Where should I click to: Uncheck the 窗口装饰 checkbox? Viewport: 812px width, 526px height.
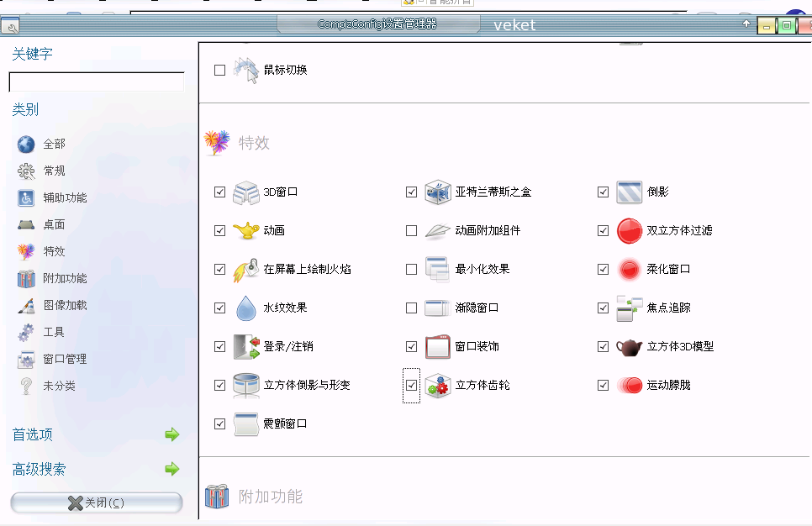[411, 347]
